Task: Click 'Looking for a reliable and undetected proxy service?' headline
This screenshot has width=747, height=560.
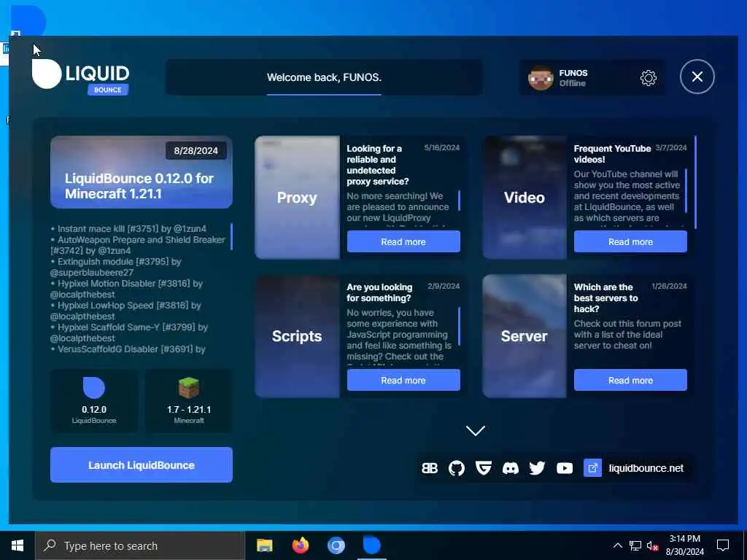Action: 378,165
